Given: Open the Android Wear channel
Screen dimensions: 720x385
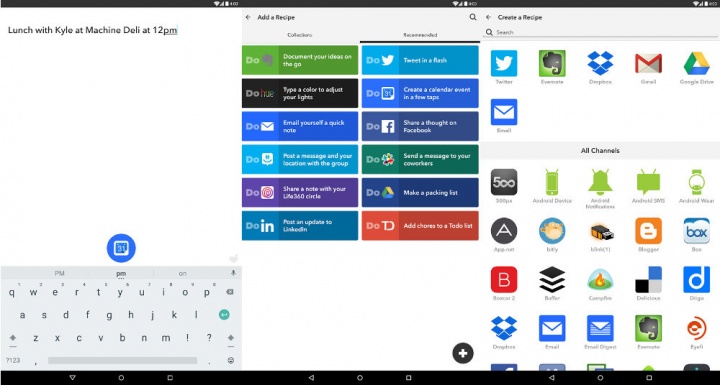Looking at the screenshot, I should [x=697, y=182].
